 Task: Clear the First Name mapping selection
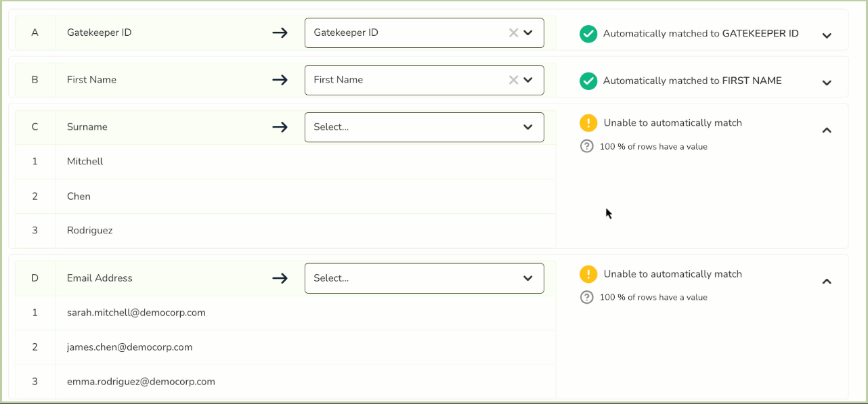[x=513, y=80]
